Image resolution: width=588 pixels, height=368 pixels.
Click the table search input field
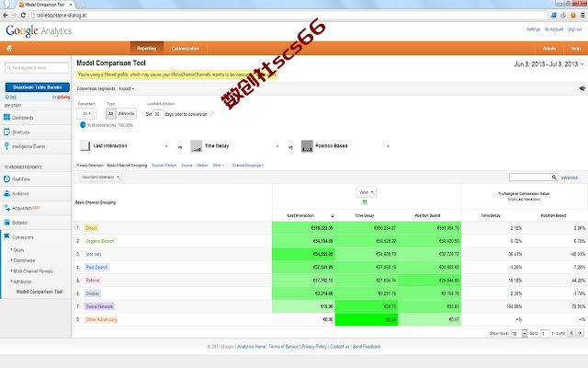click(529, 177)
